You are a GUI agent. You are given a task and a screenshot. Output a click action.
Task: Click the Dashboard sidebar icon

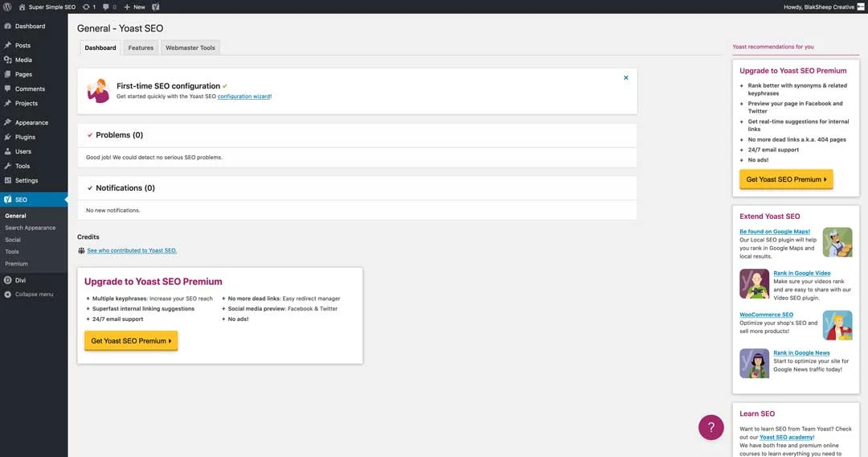coord(8,26)
